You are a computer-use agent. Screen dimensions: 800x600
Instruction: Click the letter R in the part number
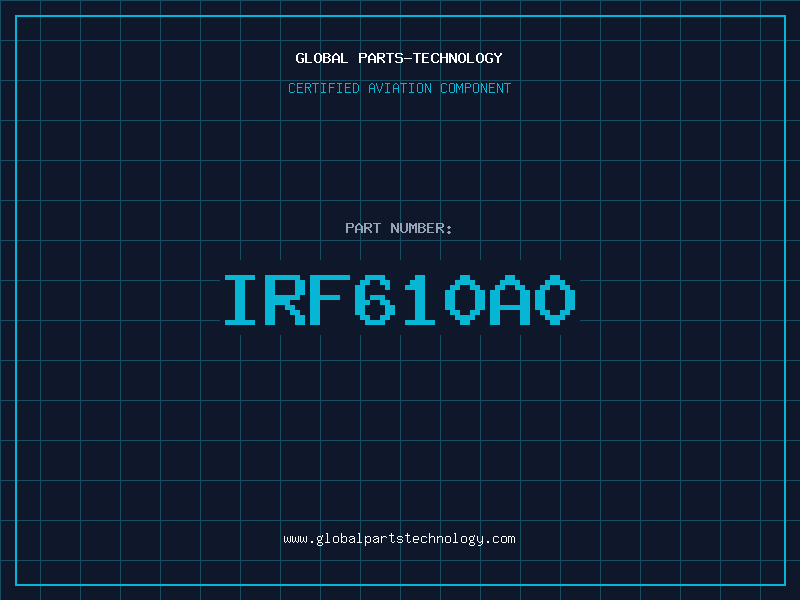[287, 300]
